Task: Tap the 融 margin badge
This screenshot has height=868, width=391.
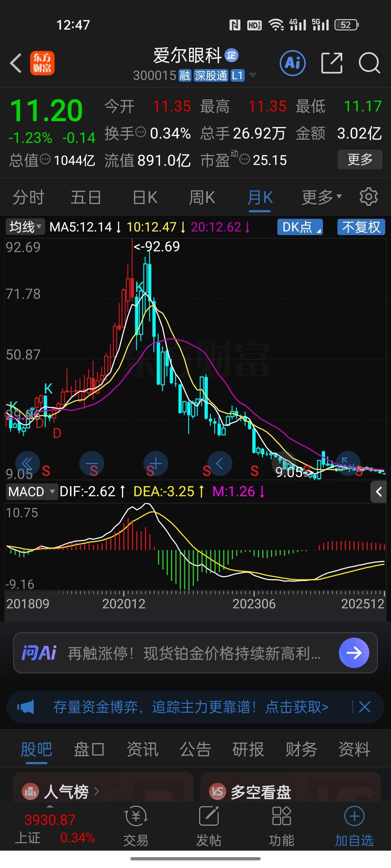Action: tap(185, 76)
